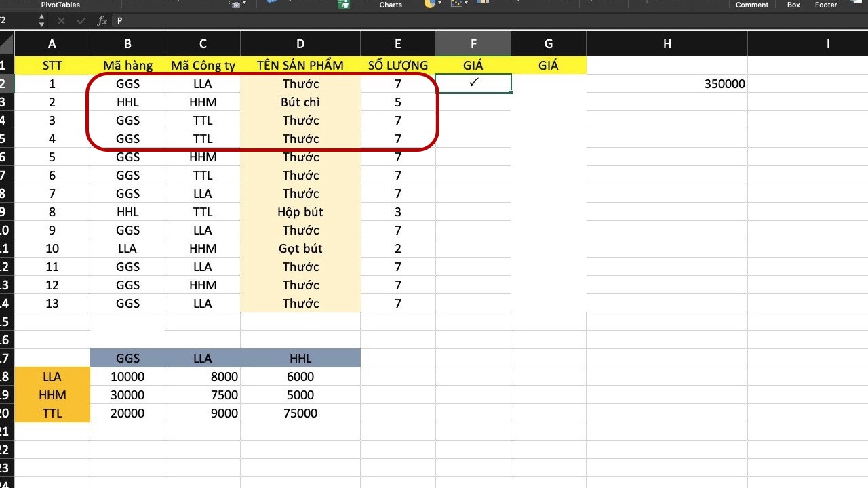Cancel the formula bar entry with the X icon
This screenshot has height=488, width=868.
click(x=61, y=21)
